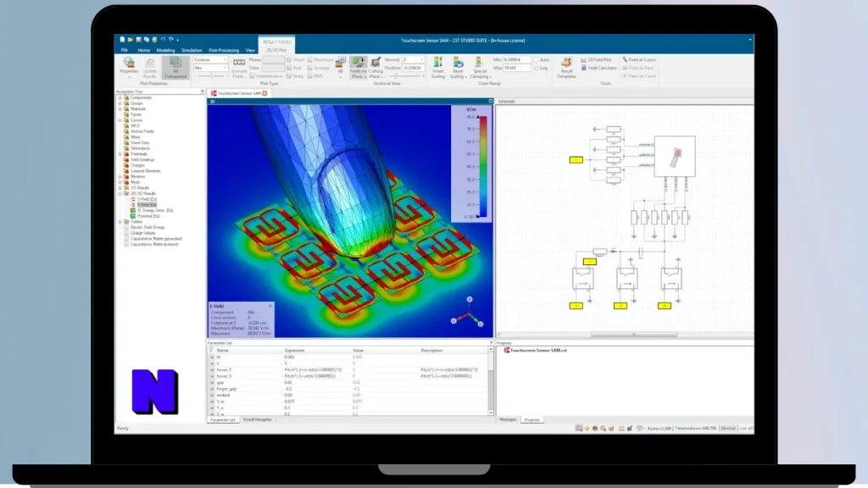Click the Undo arrow in quick access toolbar
Image resolution: width=868 pixels, height=488 pixels.
pos(163,40)
